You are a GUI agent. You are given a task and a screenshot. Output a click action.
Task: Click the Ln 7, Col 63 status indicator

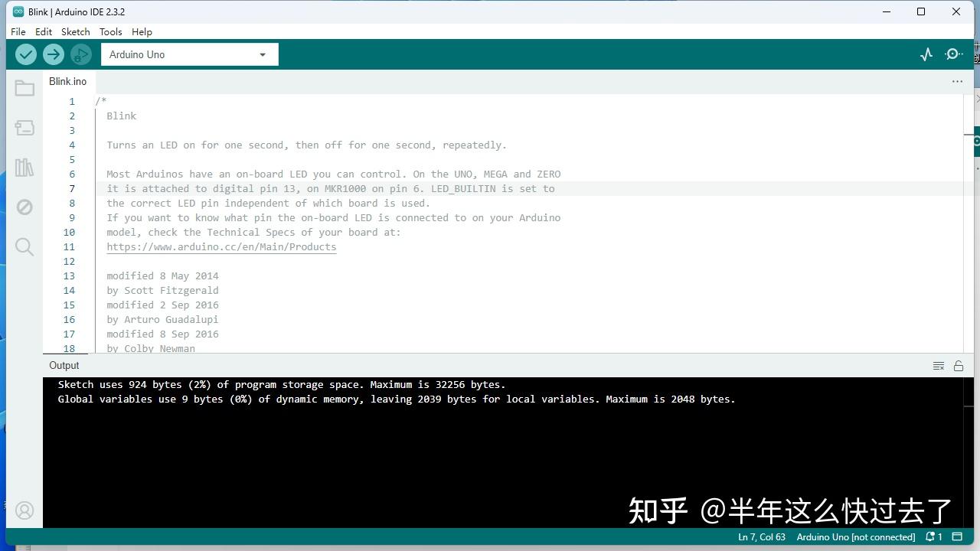click(761, 536)
